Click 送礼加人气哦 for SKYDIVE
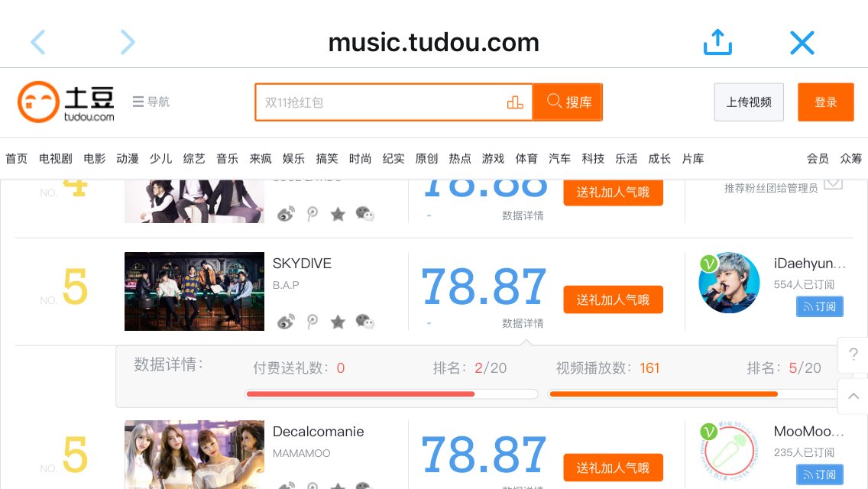 click(x=613, y=300)
